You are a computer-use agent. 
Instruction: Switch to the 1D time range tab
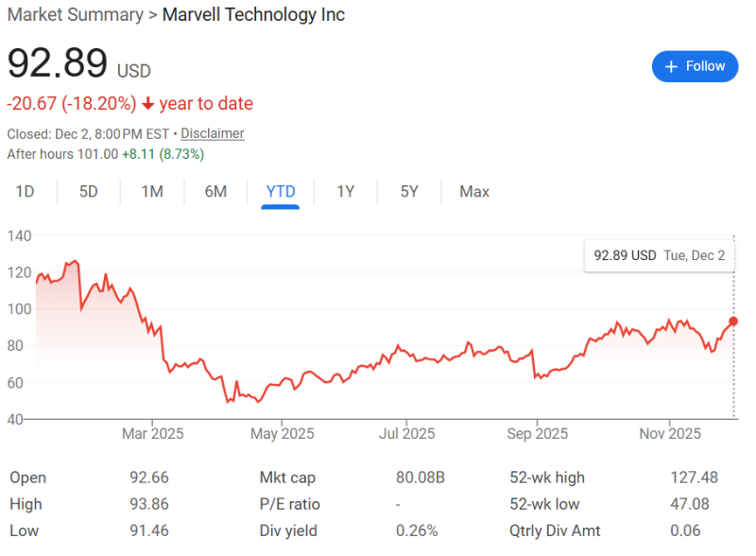tap(26, 192)
